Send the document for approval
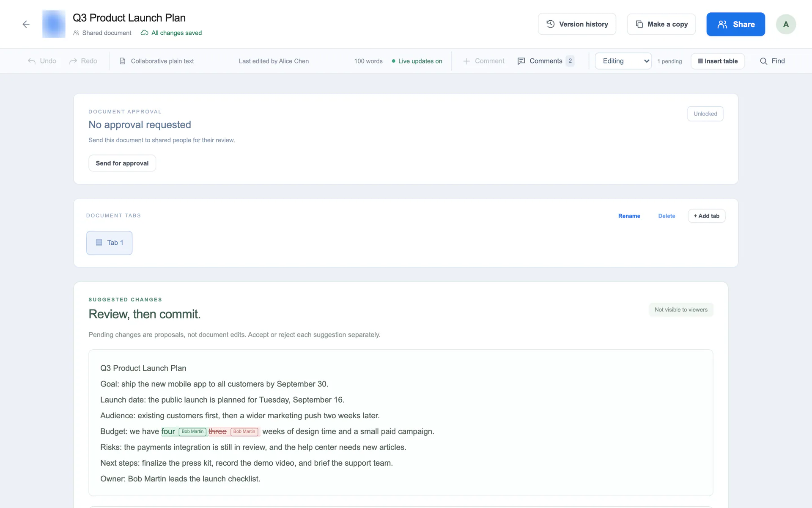The width and height of the screenshot is (812, 508). pyautogui.click(x=122, y=163)
